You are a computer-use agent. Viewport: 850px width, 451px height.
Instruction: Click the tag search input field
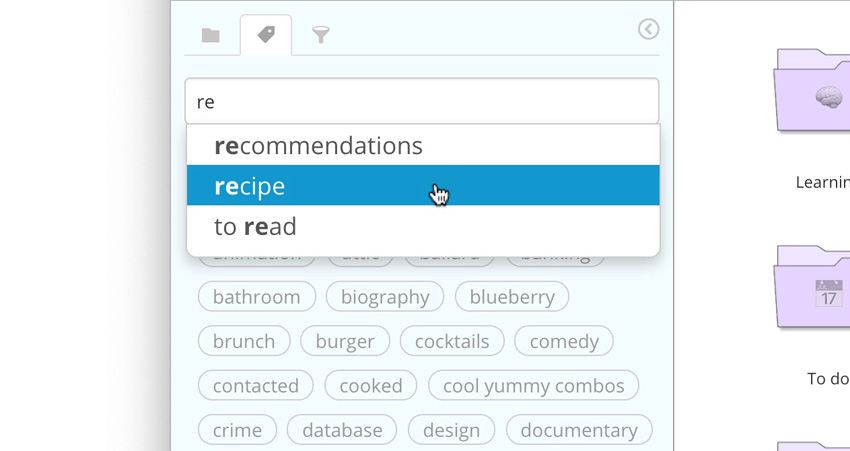[x=421, y=102]
